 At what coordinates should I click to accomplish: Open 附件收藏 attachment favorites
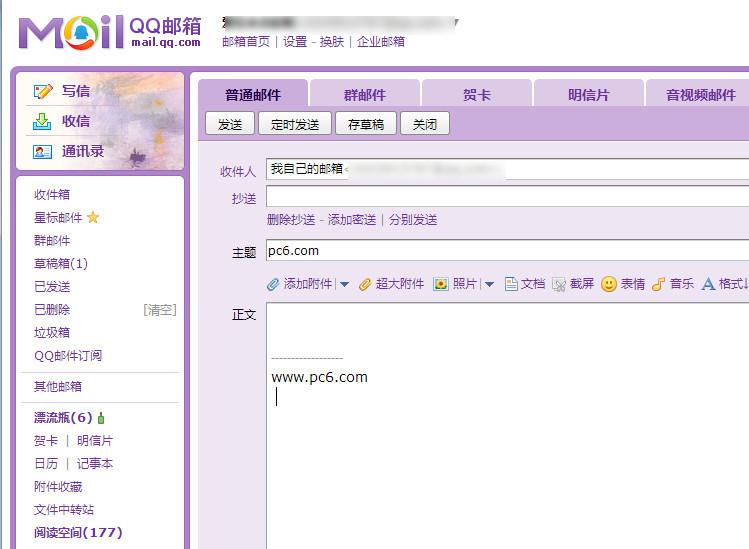(58, 486)
